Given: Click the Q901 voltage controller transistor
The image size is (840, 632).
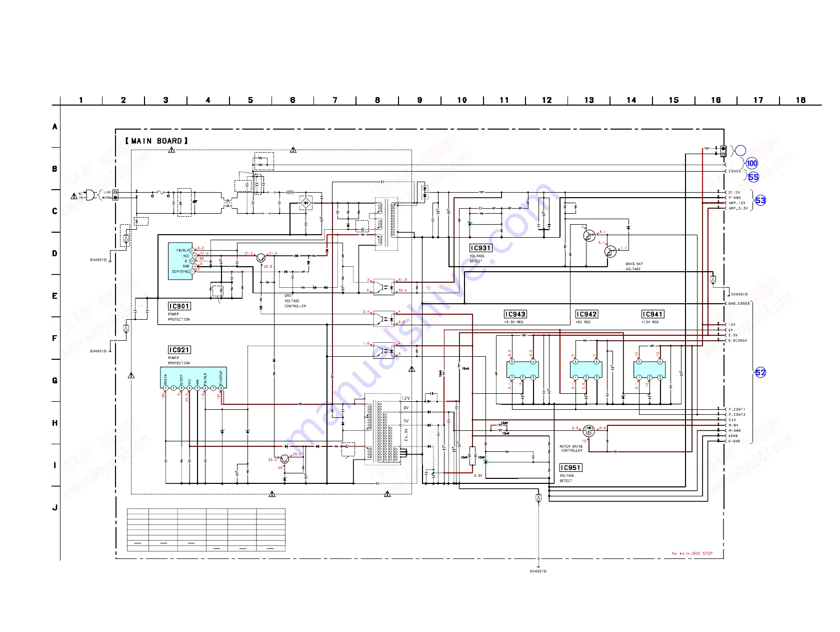Looking at the screenshot, I should (x=260, y=258).
